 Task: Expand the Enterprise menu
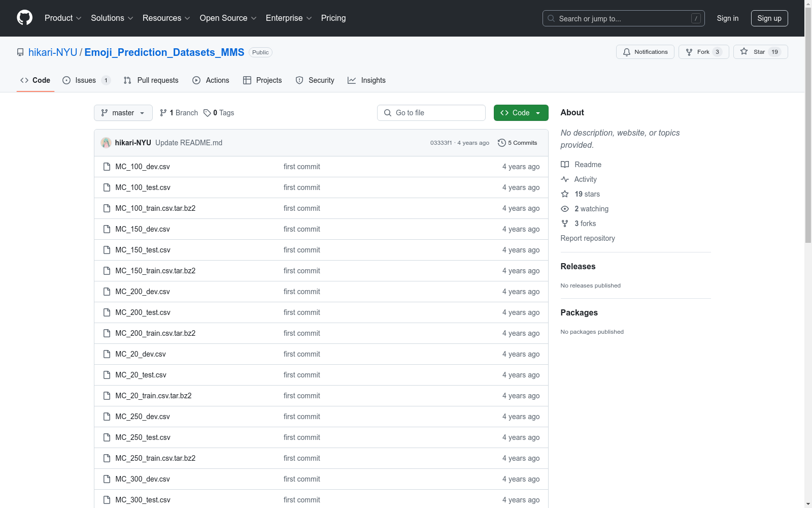(x=289, y=18)
